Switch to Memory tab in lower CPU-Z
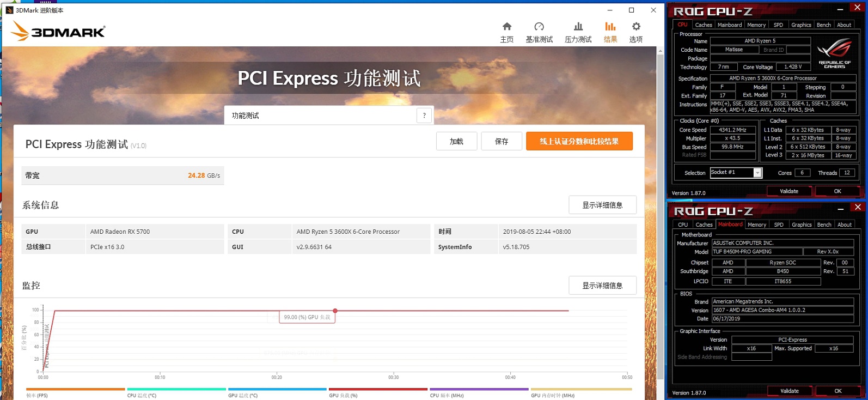The image size is (868, 400). coord(757,225)
